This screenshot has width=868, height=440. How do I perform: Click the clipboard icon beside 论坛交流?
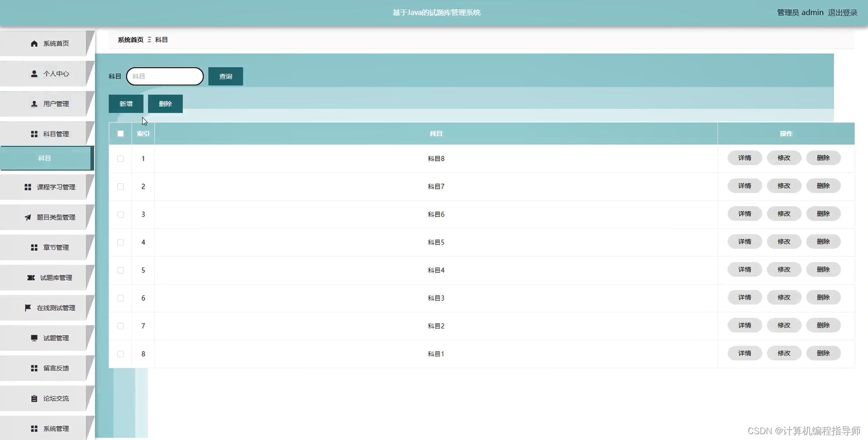click(x=34, y=399)
